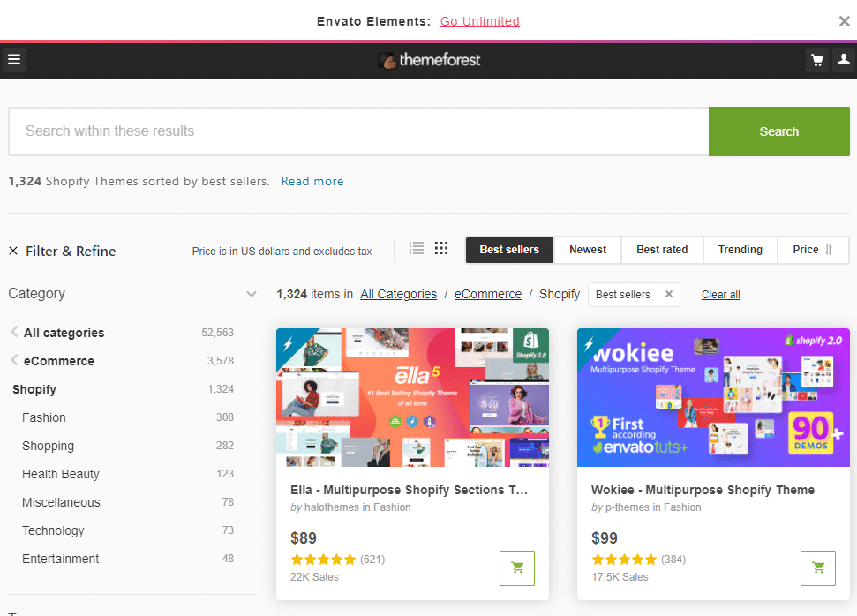Image resolution: width=857 pixels, height=616 pixels.
Task: Click Clear all filters link
Action: coord(720,295)
